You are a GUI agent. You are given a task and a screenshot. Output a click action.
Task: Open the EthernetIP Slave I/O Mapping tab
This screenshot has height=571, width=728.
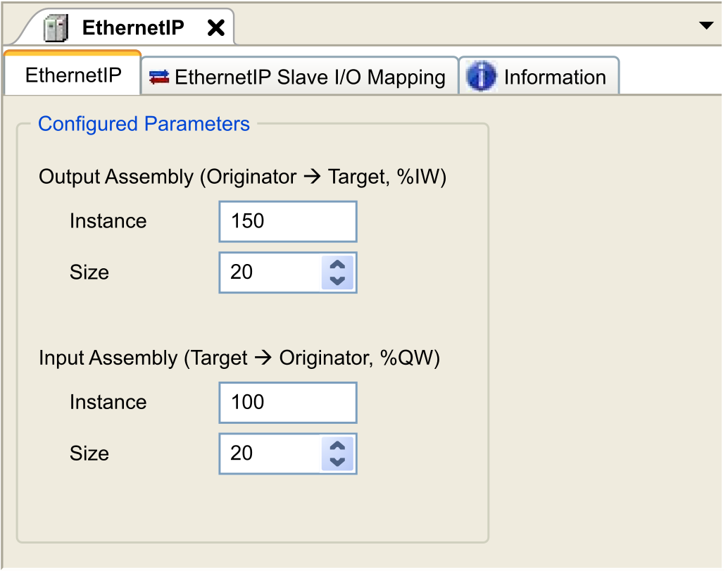pyautogui.click(x=309, y=77)
